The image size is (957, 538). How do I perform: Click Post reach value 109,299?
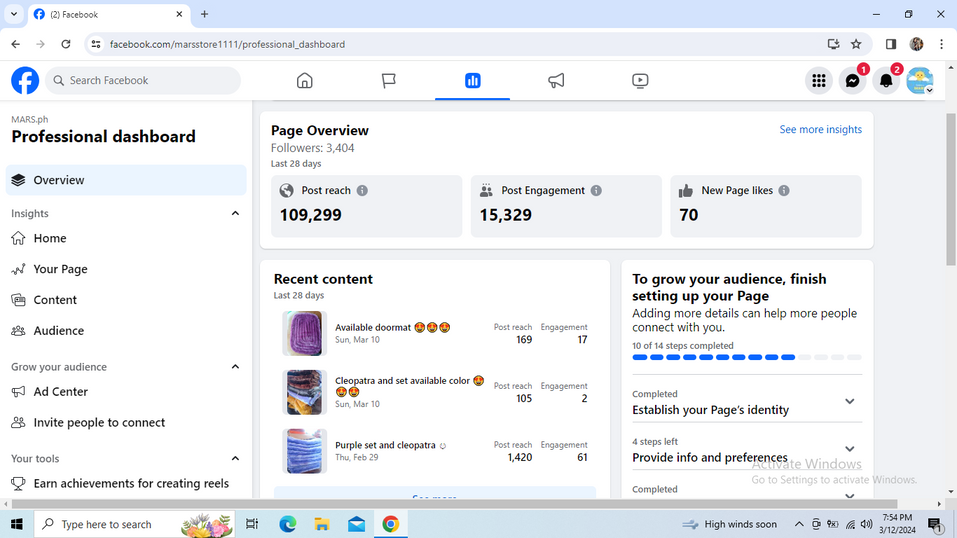311,215
